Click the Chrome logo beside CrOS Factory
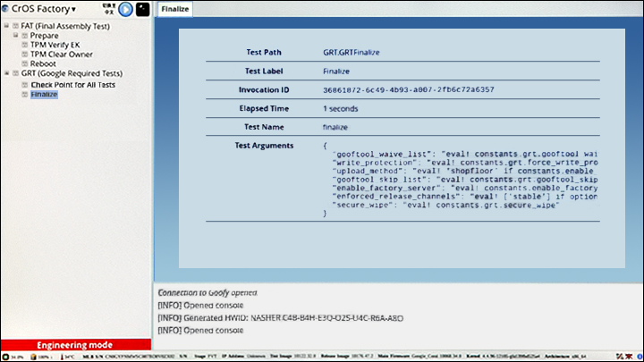The height and width of the screenshot is (362, 644). 5,8
